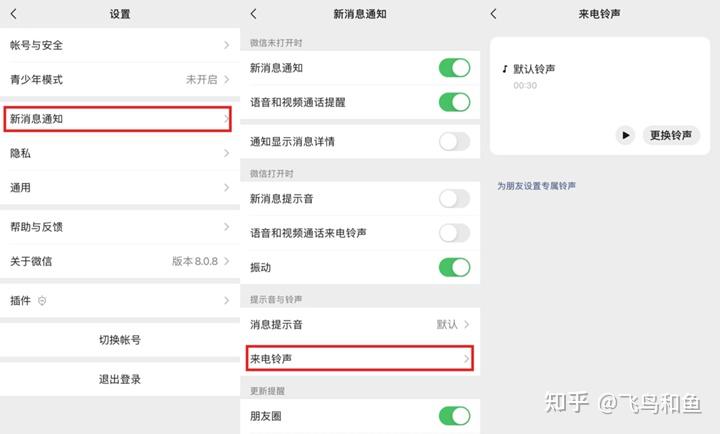Go back from the 设置 screen
Image resolution: width=720 pixels, height=434 pixels.
(x=14, y=14)
